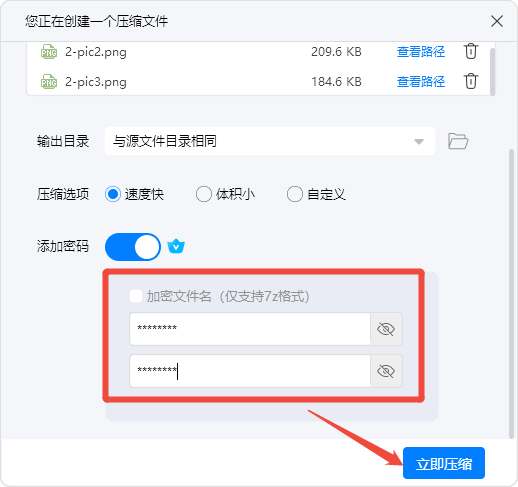The width and height of the screenshot is (518, 487).
Task: Click the VIP crown badge icon
Action: pos(176,247)
